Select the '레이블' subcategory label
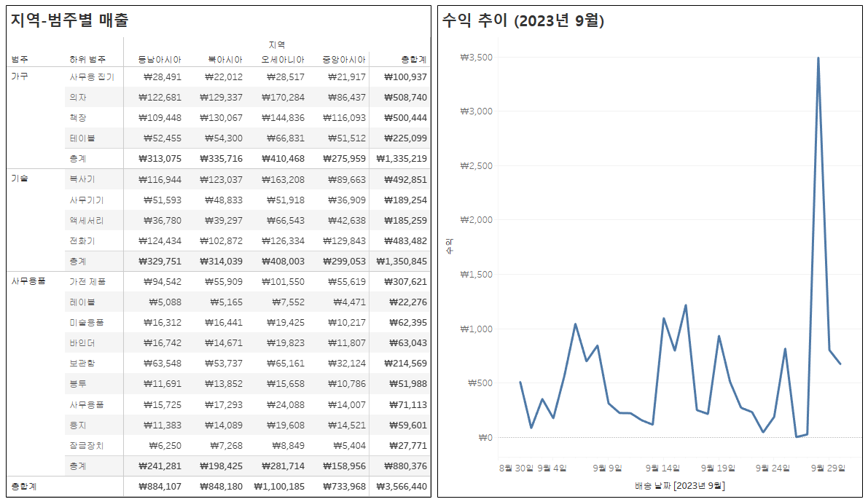868x502 pixels. tap(82, 302)
